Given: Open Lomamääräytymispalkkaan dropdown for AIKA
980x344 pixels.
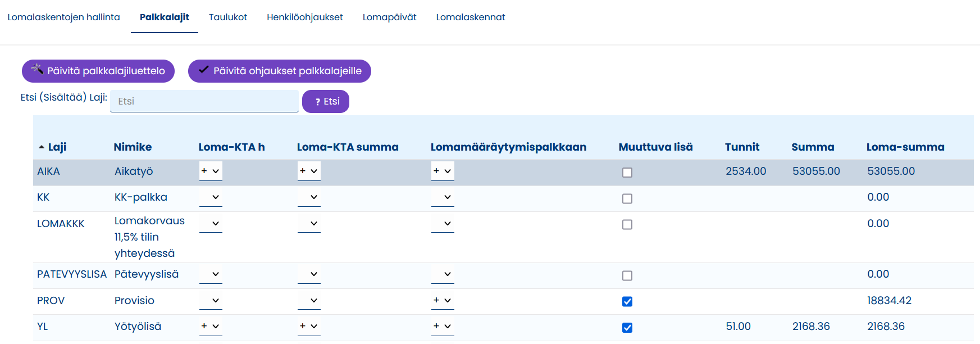Looking at the screenshot, I should 443,171.
